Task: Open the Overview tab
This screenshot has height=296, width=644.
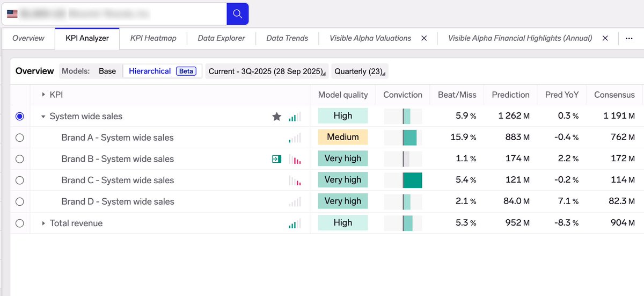Action: (28, 38)
